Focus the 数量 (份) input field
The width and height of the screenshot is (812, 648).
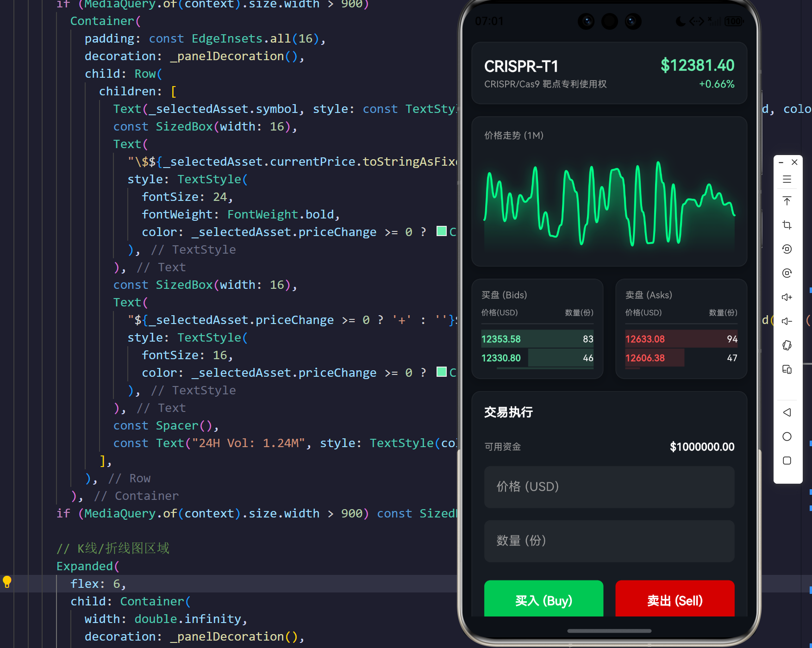point(609,541)
